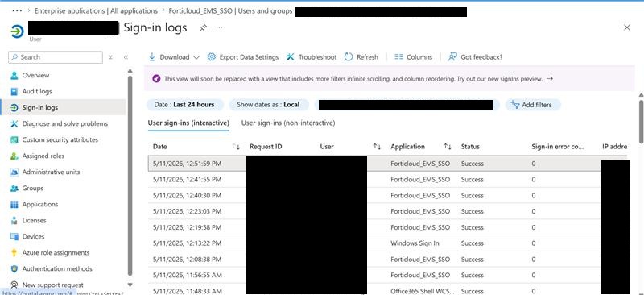644x295 pixels.
Task: Open Audit logs in sidebar
Action: (37, 91)
